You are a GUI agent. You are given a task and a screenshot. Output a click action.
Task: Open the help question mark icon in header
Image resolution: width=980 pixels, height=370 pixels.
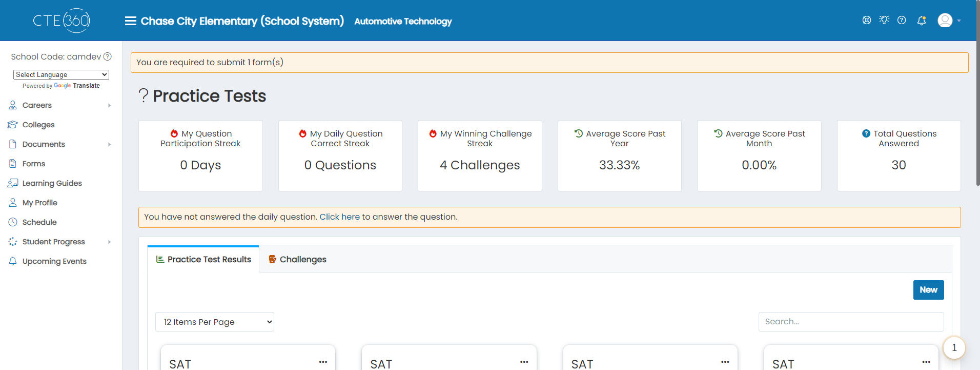tap(902, 20)
